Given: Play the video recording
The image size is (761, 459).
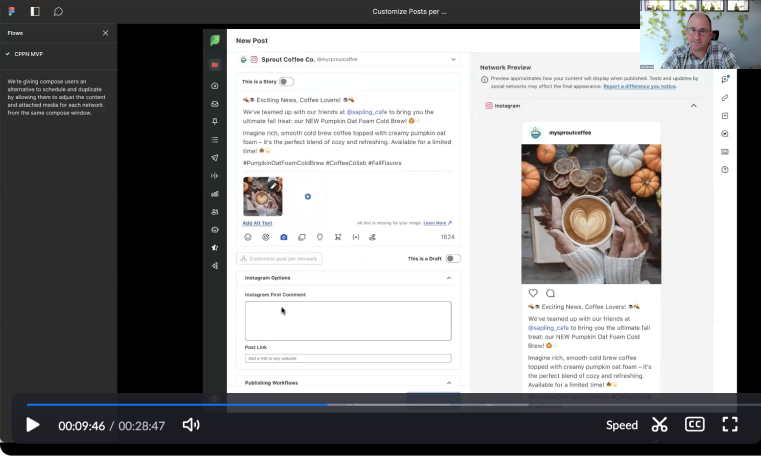Looking at the screenshot, I should click(32, 425).
